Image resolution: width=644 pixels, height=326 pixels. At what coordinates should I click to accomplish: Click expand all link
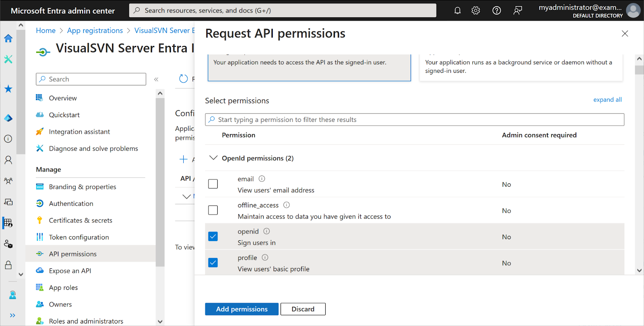[607, 99]
